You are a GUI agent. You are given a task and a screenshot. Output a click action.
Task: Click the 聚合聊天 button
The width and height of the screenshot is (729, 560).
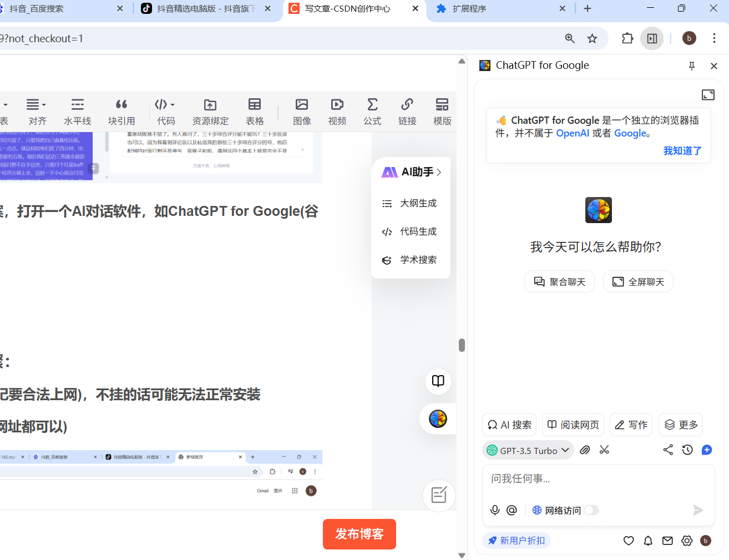pyautogui.click(x=559, y=281)
